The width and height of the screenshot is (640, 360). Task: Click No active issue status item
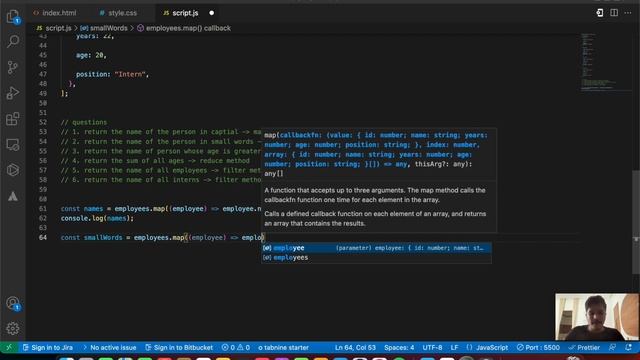[109, 348]
